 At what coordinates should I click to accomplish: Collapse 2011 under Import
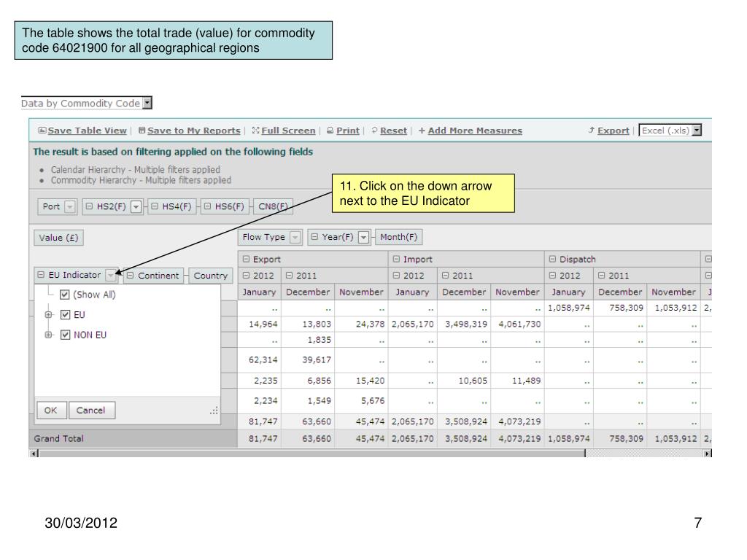[x=446, y=275]
